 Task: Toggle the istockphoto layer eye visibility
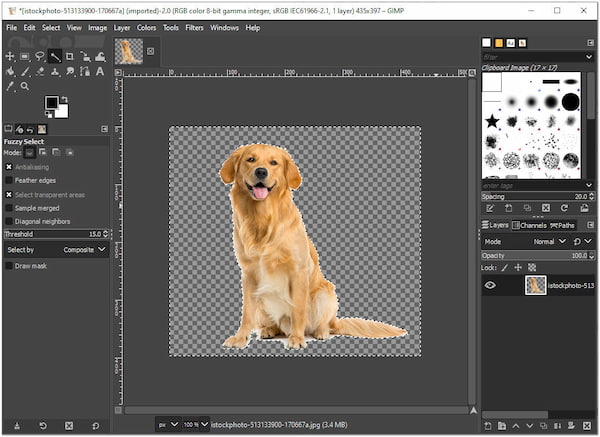coord(490,285)
